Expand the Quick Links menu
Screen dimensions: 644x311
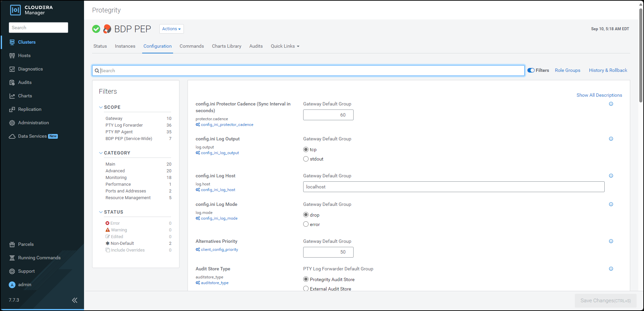[x=285, y=46]
